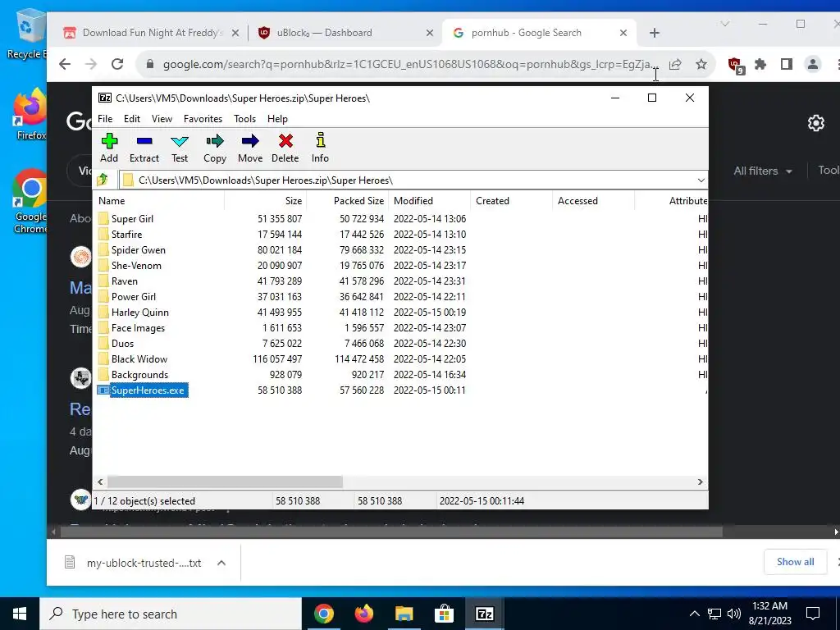Sort by the Name column header

click(x=160, y=201)
